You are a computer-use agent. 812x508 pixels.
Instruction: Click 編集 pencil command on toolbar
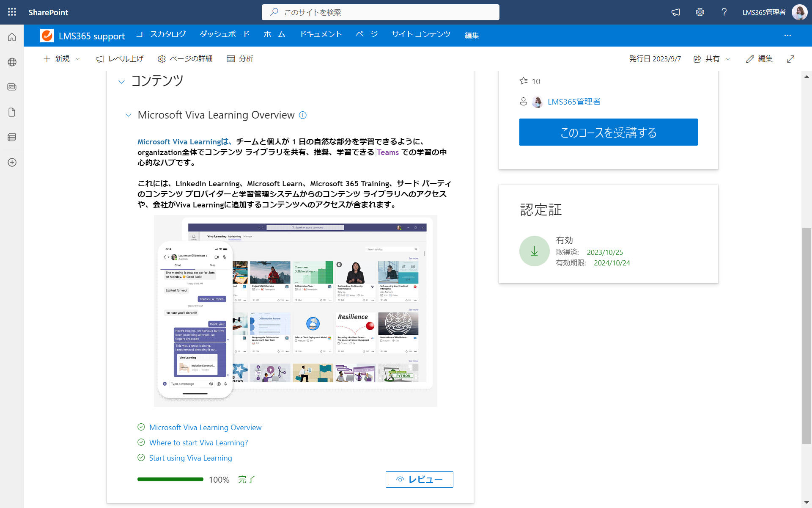pos(759,59)
